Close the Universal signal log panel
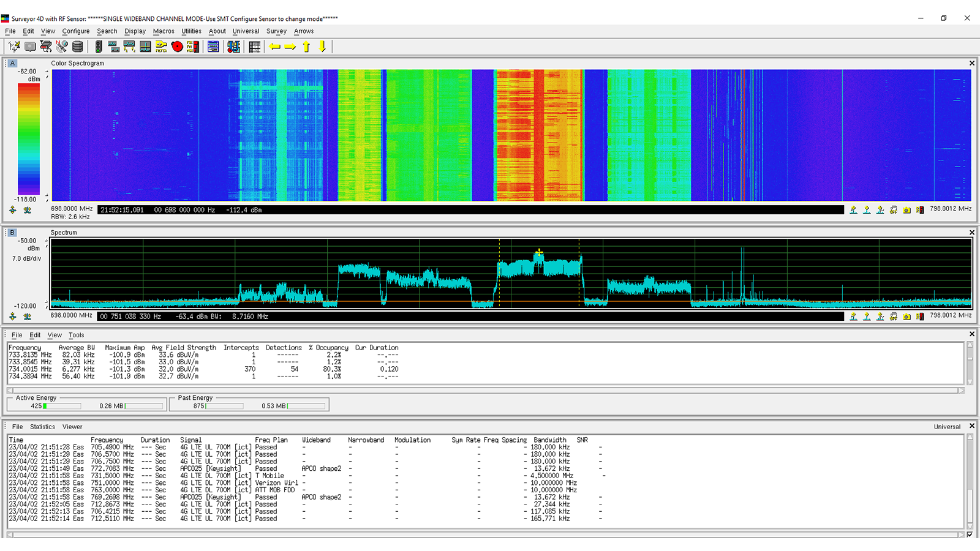 (971, 426)
